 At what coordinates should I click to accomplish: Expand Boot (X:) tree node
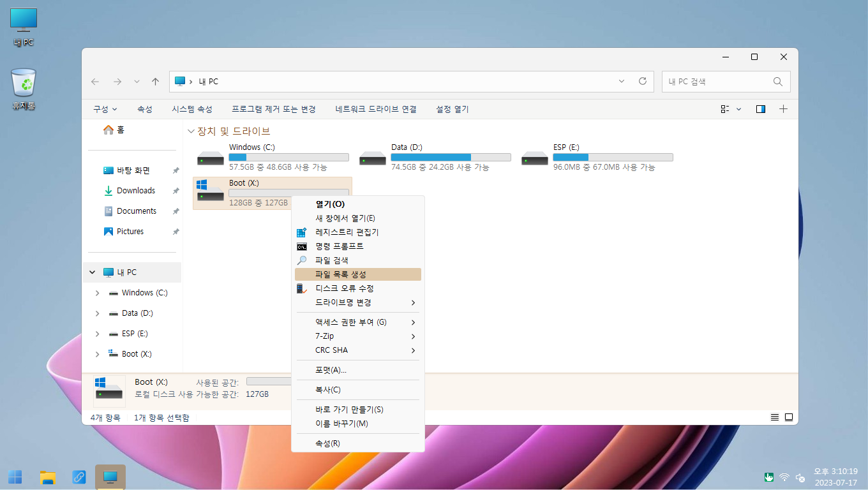[x=98, y=354]
